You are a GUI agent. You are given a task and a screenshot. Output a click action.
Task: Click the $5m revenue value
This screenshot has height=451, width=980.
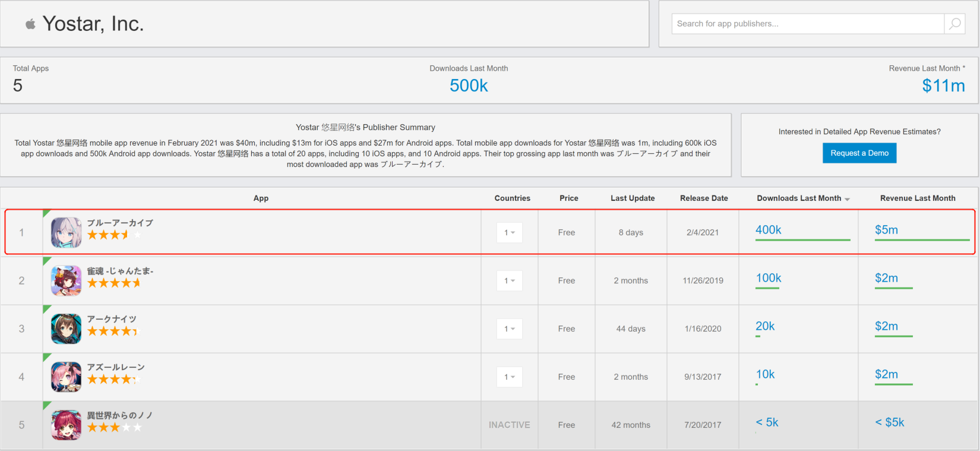(886, 230)
